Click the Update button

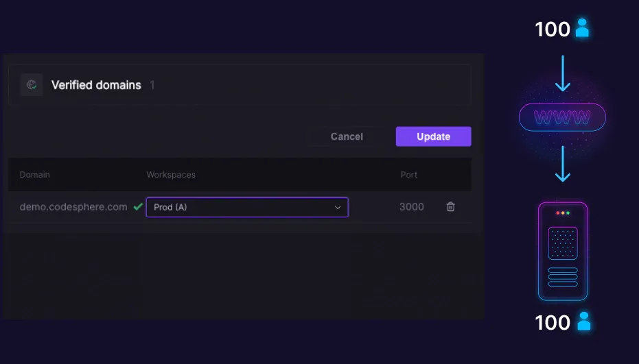[x=433, y=136]
